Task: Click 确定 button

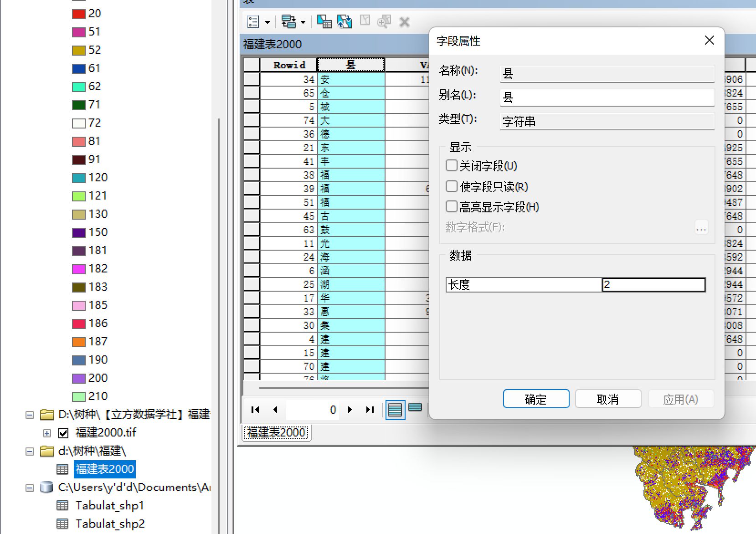Action: pos(536,399)
